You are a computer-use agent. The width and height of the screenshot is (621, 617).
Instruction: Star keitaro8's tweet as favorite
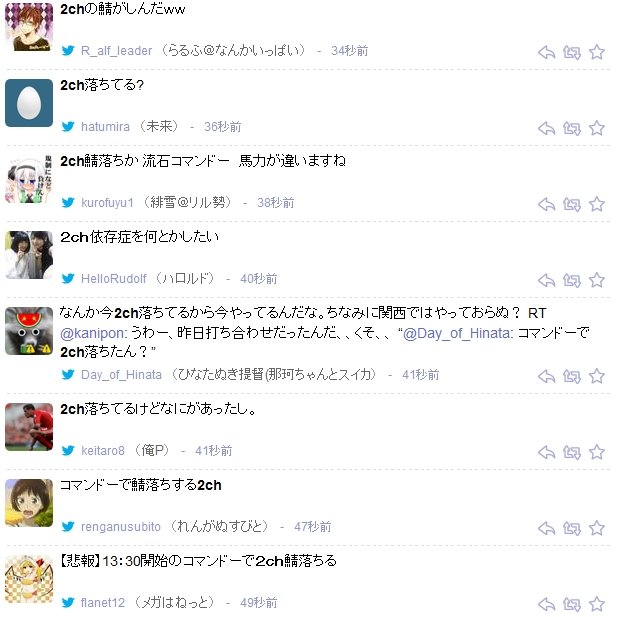pyautogui.click(x=597, y=452)
